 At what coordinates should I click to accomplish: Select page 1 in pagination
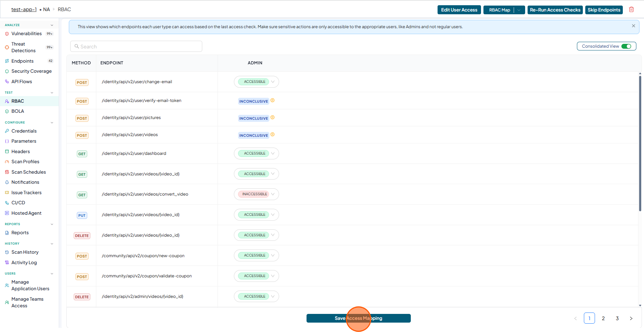click(x=589, y=318)
